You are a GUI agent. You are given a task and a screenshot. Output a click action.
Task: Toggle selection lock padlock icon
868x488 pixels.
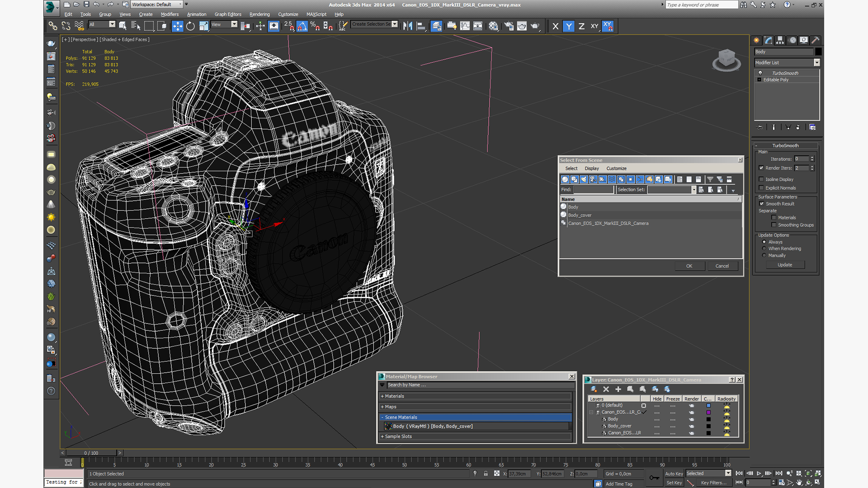(x=486, y=474)
